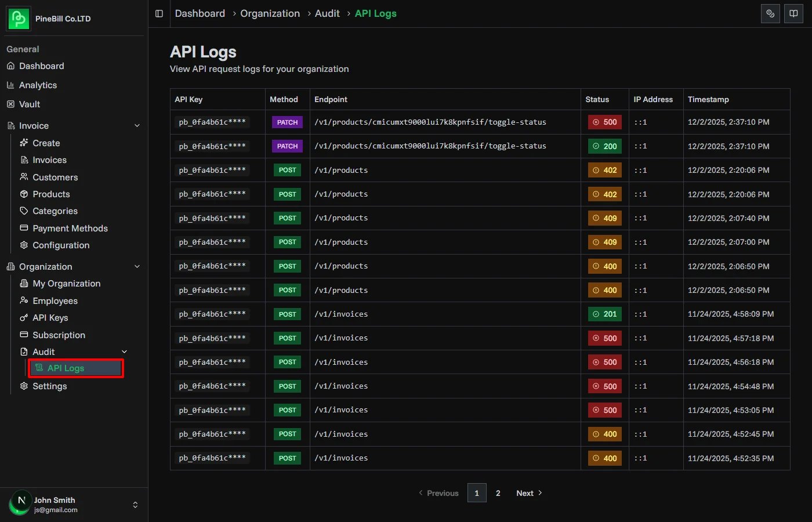This screenshot has width=812, height=522.
Task: Open Analytics via its chart icon
Action: 12,85
